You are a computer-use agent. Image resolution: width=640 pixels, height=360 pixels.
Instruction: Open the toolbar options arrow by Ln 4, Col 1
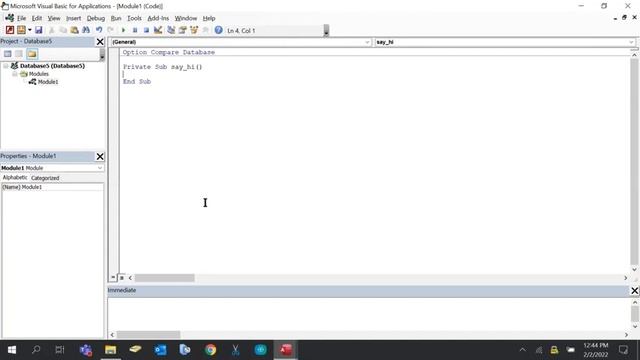pyautogui.click(x=326, y=30)
